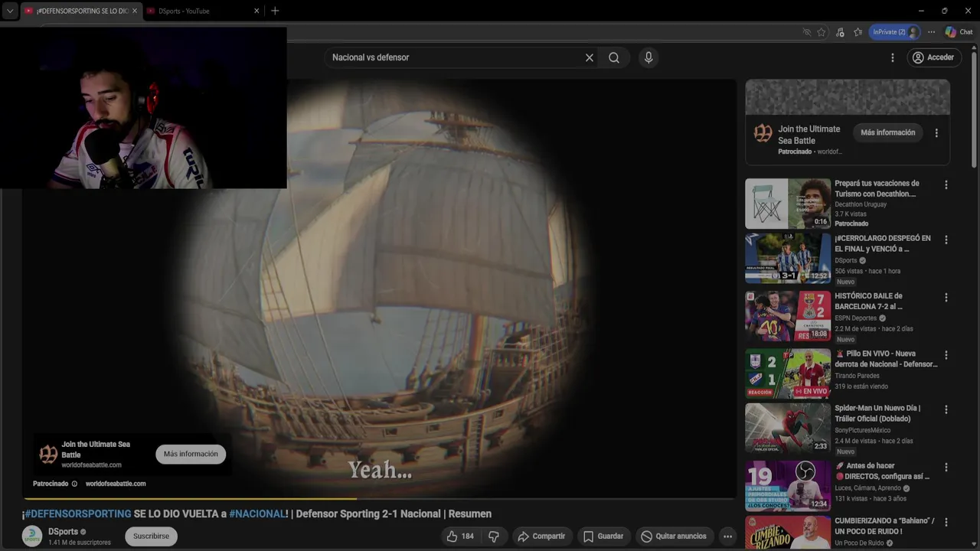
Task: Open CUMBIERIZANDO a Bahiano thumbnail
Action: point(788,533)
